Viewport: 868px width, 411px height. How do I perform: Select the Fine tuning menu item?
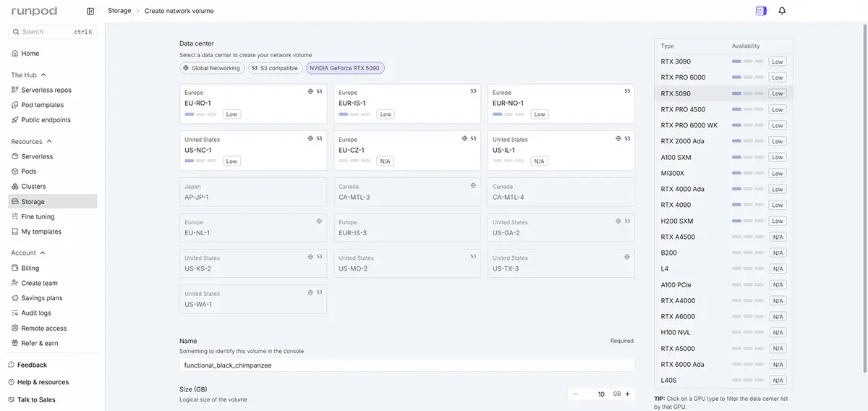38,217
